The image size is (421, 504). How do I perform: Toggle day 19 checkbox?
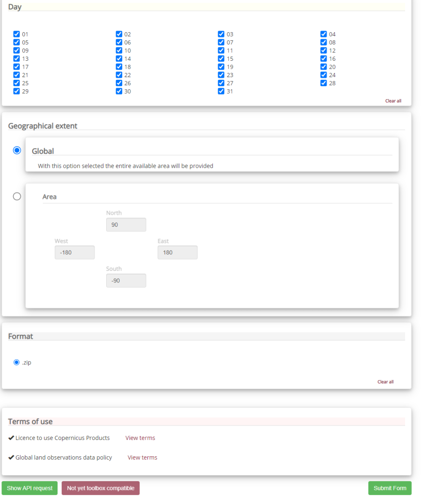[221, 67]
